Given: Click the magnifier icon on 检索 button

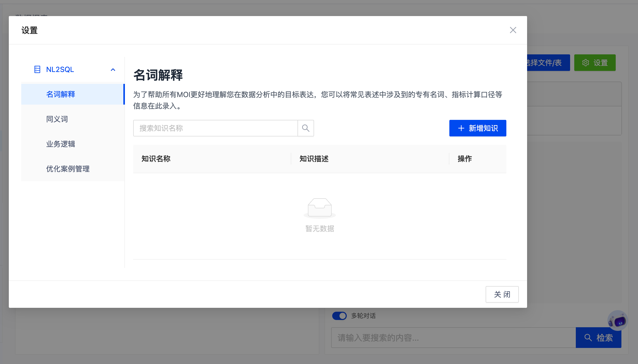Looking at the screenshot, I should click(588, 338).
